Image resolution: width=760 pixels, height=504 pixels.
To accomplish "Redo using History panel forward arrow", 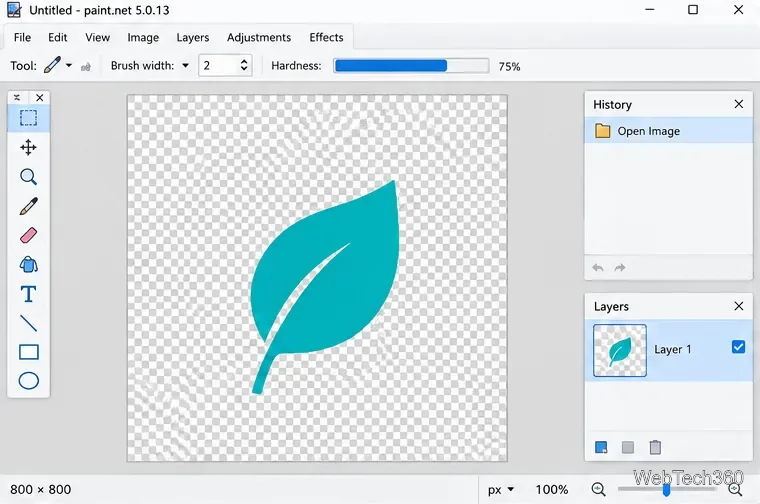I will coord(620,268).
